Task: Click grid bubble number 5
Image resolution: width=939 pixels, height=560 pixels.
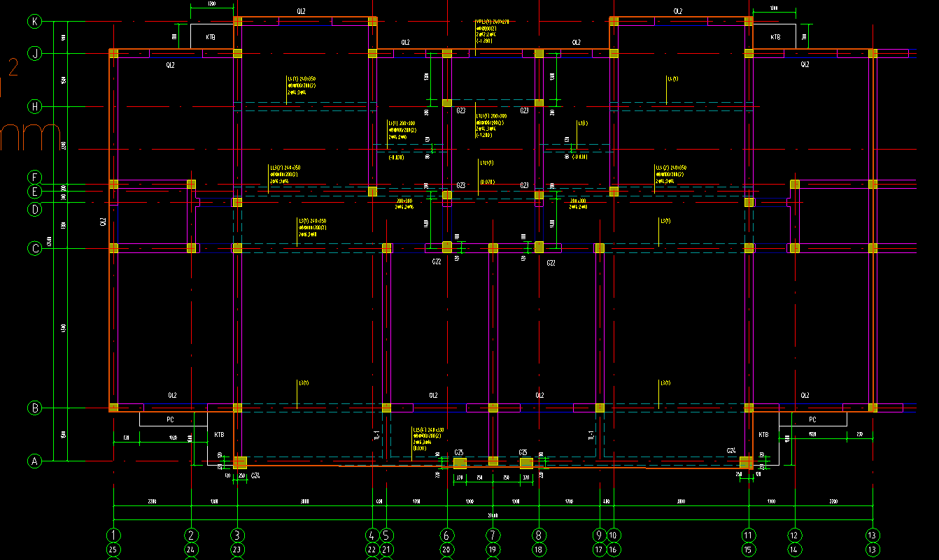Action: click(386, 535)
